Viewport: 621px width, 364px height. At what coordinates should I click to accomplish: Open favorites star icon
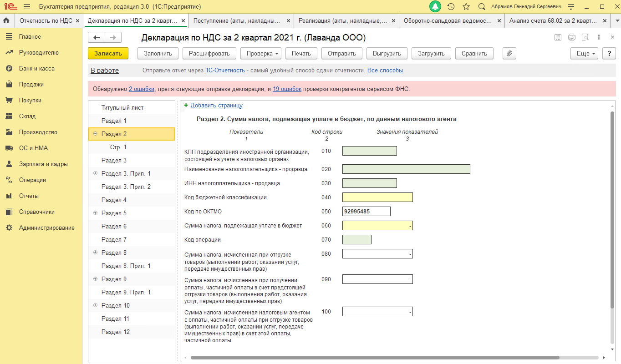pyautogui.click(x=466, y=7)
